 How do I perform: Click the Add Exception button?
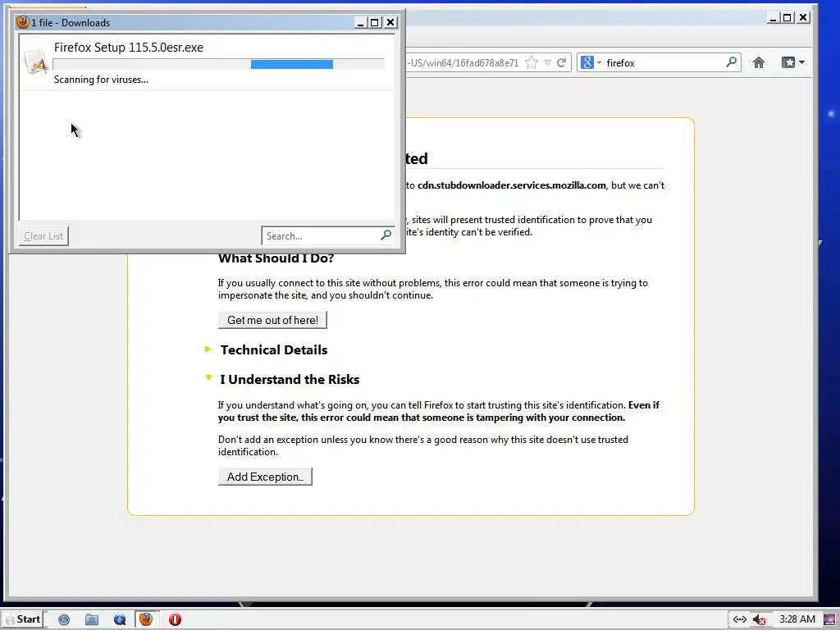pyautogui.click(x=265, y=477)
